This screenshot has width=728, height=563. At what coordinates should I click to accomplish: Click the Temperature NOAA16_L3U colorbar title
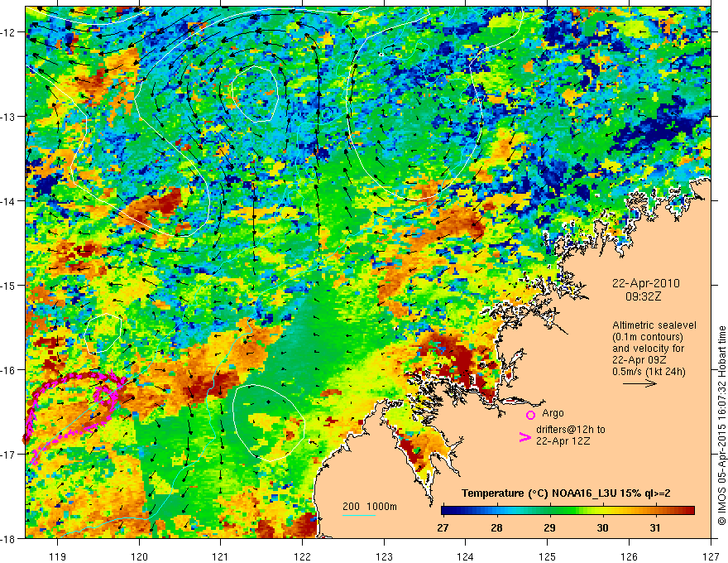[x=566, y=493]
